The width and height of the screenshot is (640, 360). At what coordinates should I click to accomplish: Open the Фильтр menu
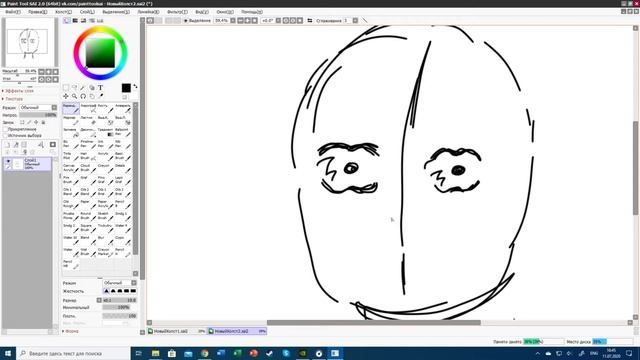pos(177,12)
